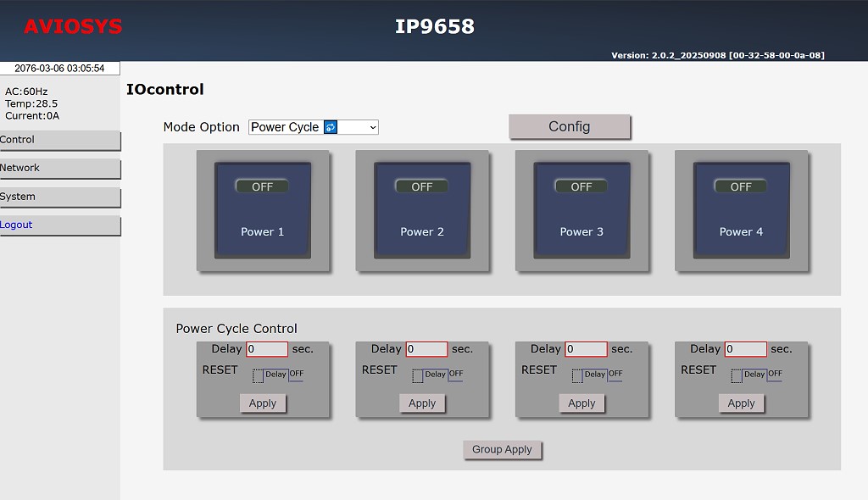Click the first Delay seconds input field
Image resolution: width=868 pixels, height=500 pixels.
click(x=267, y=349)
